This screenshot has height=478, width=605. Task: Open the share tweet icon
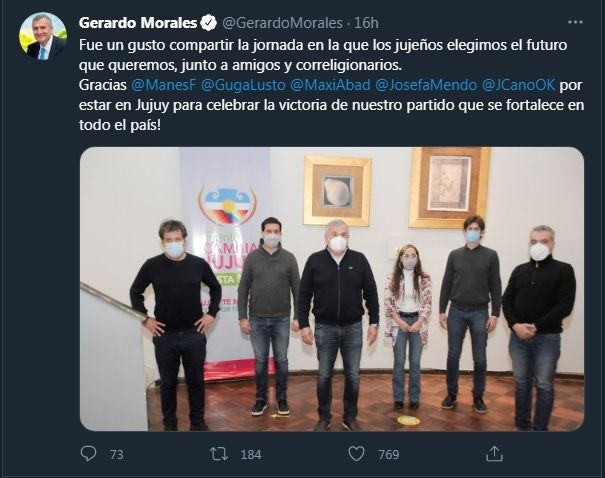pyautogui.click(x=494, y=454)
